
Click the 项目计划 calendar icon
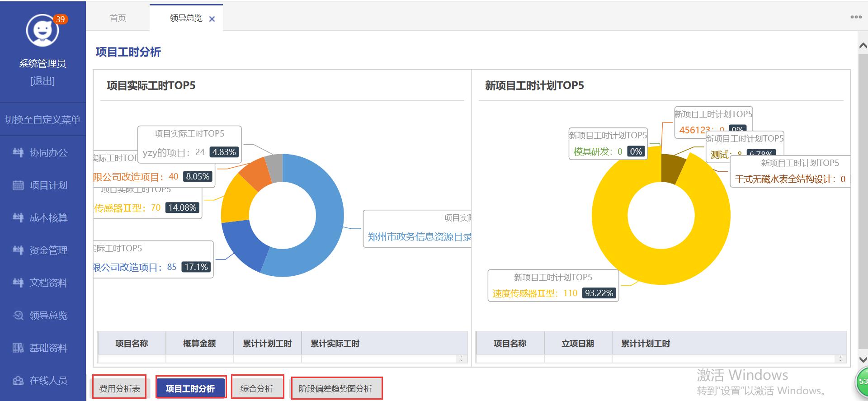tap(18, 185)
